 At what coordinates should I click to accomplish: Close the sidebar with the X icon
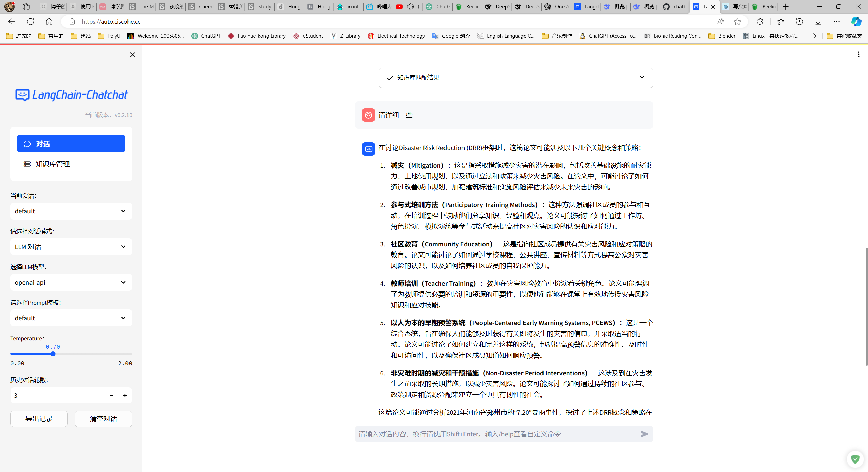132,55
